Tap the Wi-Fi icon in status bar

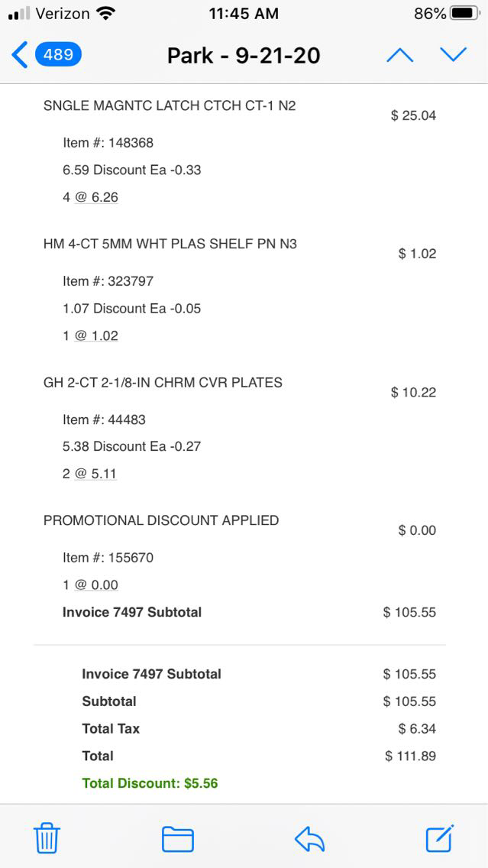pos(106,14)
